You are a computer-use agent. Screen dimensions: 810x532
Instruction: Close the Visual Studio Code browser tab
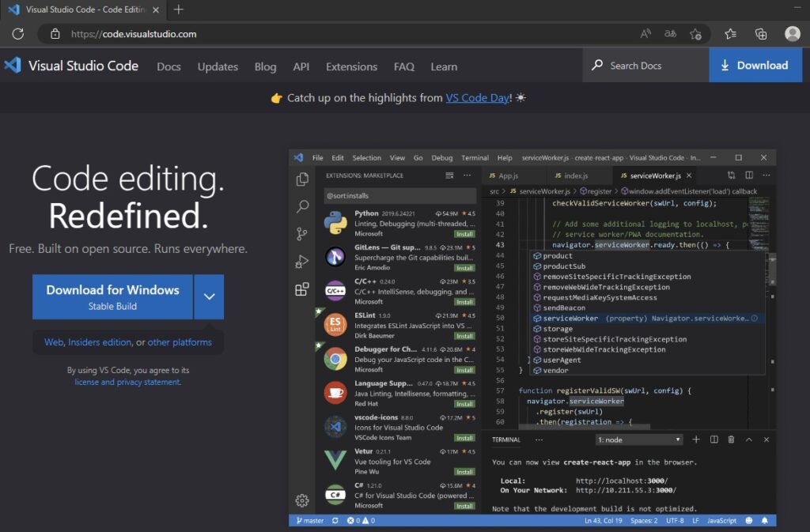point(156,9)
